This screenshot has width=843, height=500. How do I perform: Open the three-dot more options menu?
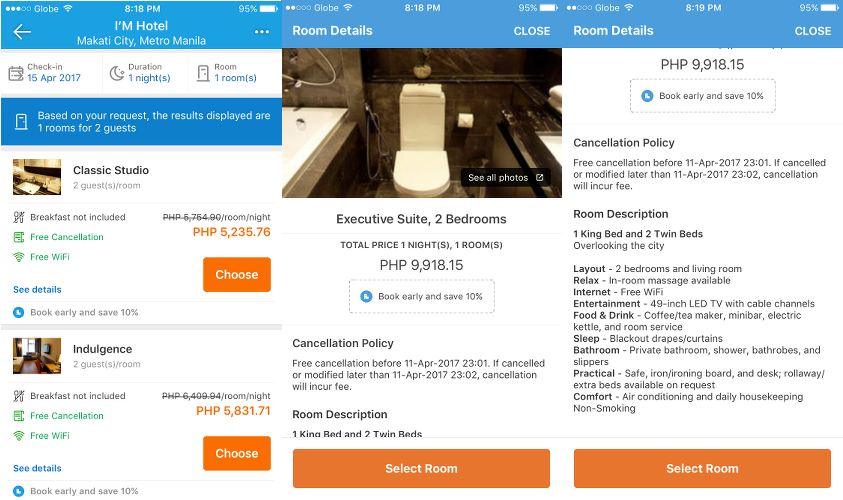(x=262, y=31)
